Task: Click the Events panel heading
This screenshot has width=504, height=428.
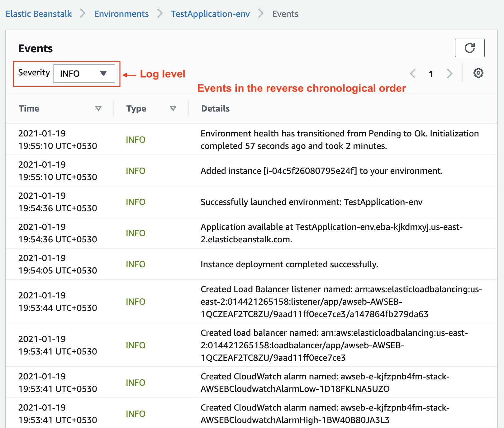Action: click(36, 49)
